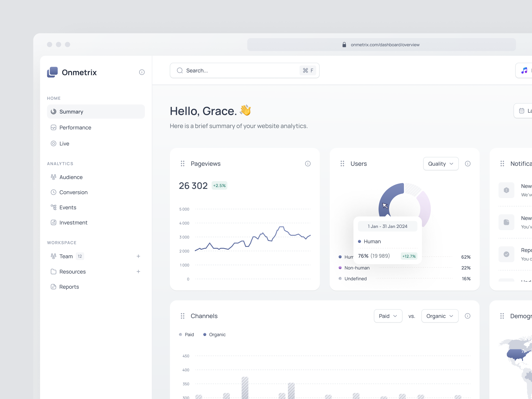The width and height of the screenshot is (532, 399).
Task: Click the Audience people icon
Action: click(54, 177)
